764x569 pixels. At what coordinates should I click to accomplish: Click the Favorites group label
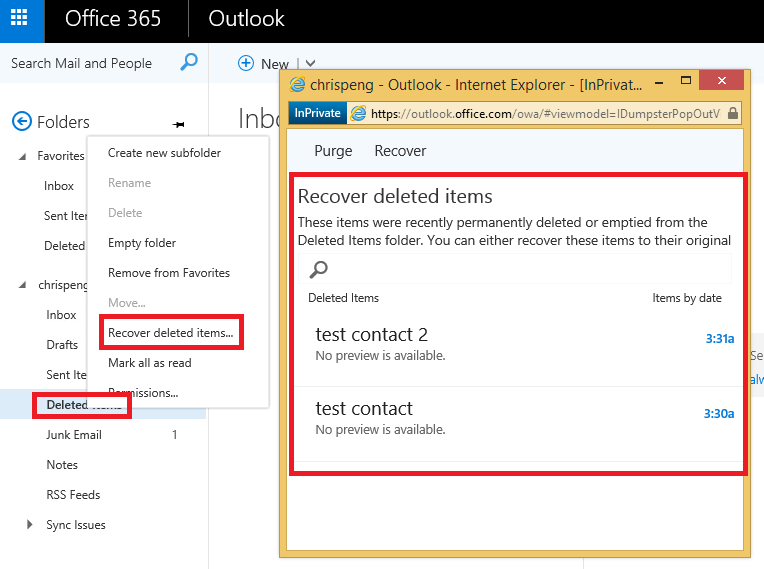pyautogui.click(x=61, y=156)
